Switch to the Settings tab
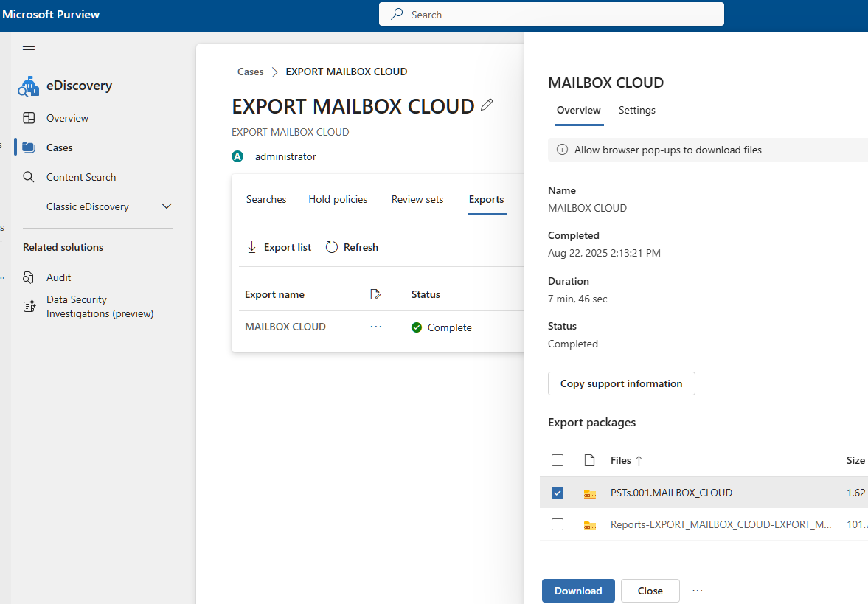Image resolution: width=868 pixels, height=604 pixels. point(636,111)
